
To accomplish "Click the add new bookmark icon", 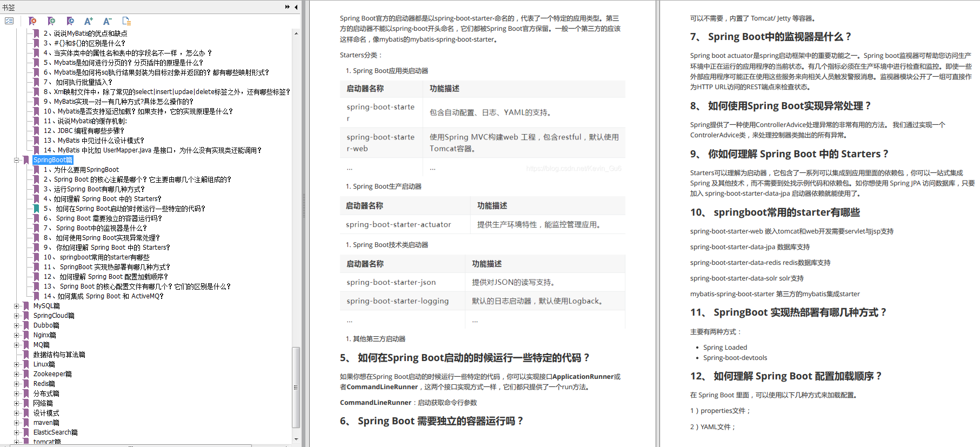I will tap(51, 21).
